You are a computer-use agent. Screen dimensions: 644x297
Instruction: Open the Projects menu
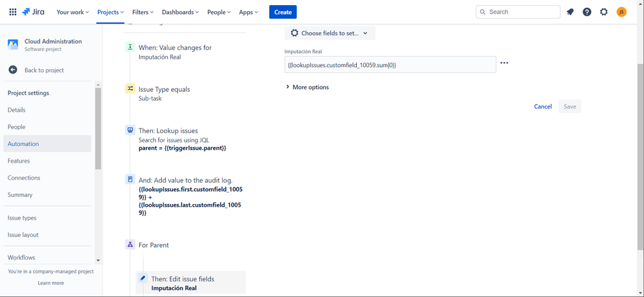[110, 12]
